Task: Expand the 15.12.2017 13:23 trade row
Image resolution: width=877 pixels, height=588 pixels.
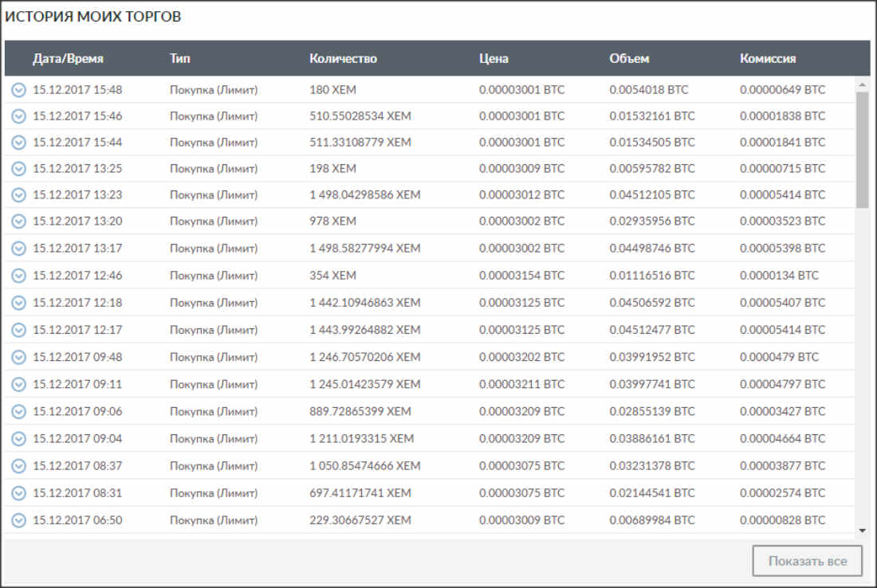Action: pos(18,195)
